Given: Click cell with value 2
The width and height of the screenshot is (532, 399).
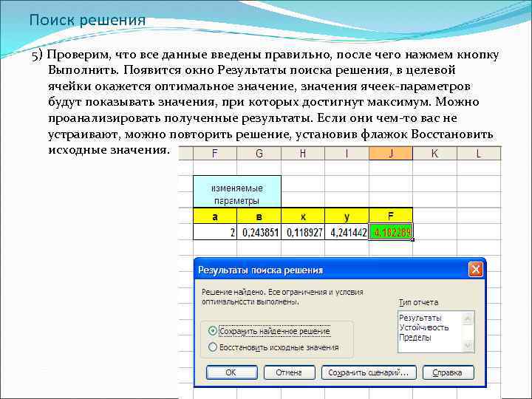Looking at the screenshot, I should 215,232.
